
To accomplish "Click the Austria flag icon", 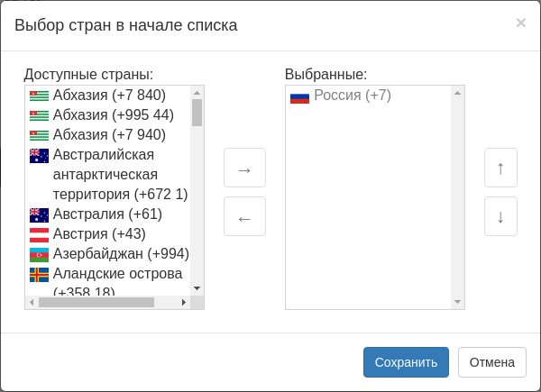I will click(x=39, y=234).
